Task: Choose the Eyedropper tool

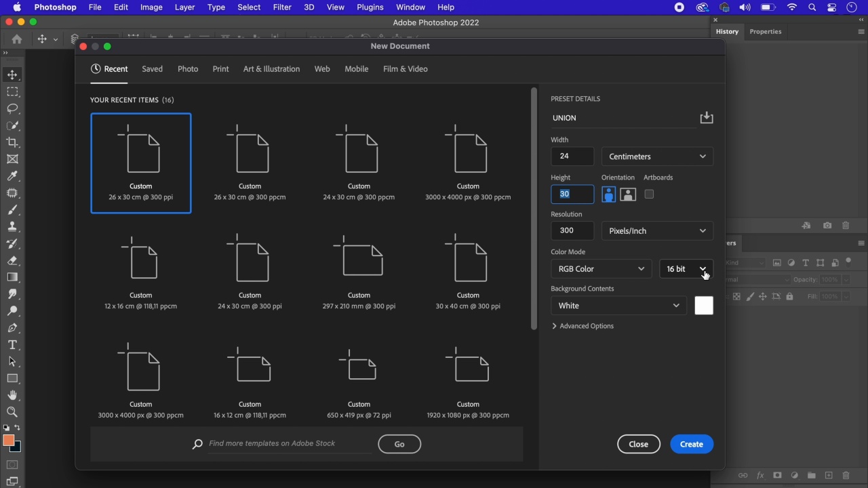Action: (12, 176)
